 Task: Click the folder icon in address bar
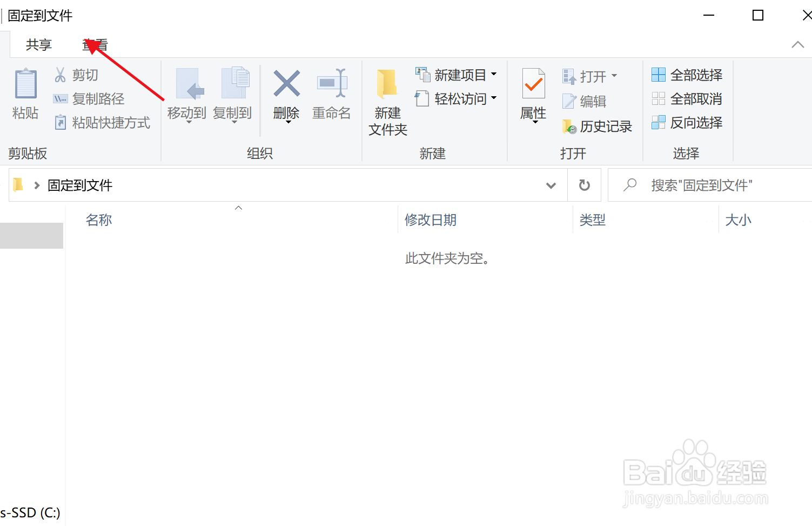[x=18, y=185]
